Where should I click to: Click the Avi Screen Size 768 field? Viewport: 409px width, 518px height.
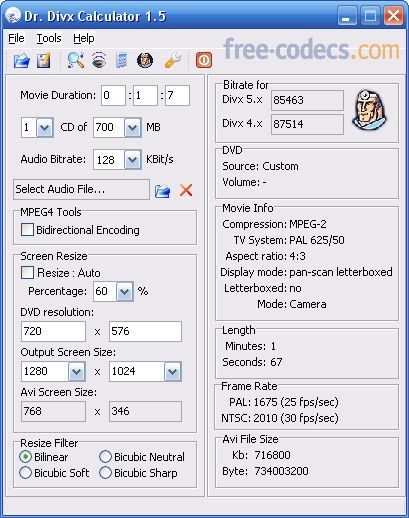(x=53, y=411)
